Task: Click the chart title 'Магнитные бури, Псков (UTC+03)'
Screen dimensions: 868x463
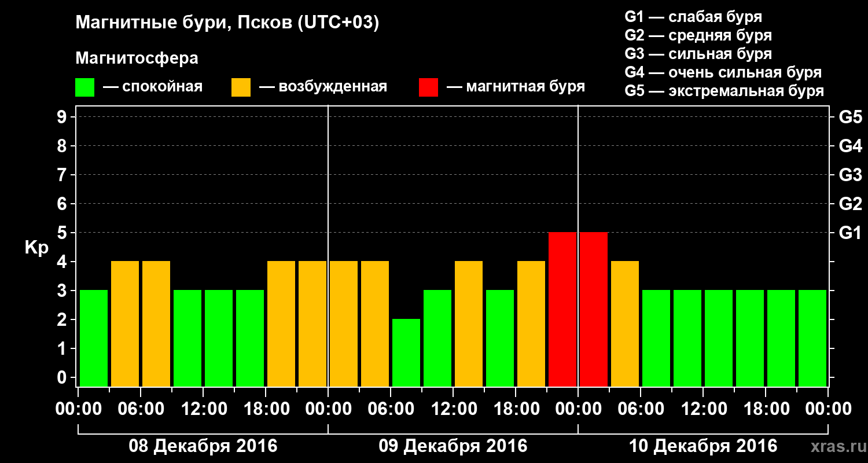Action: [x=227, y=23]
